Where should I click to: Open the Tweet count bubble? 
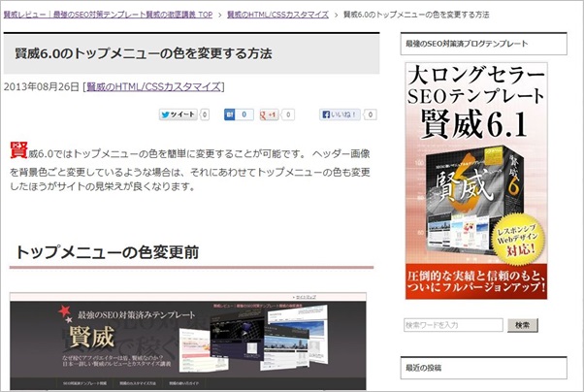coord(205,114)
